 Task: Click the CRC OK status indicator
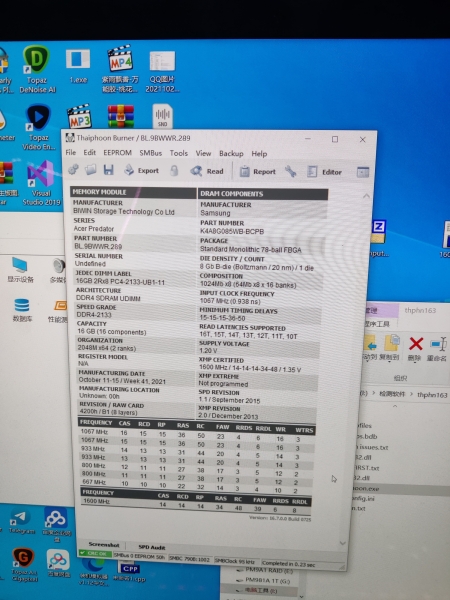coord(95,553)
